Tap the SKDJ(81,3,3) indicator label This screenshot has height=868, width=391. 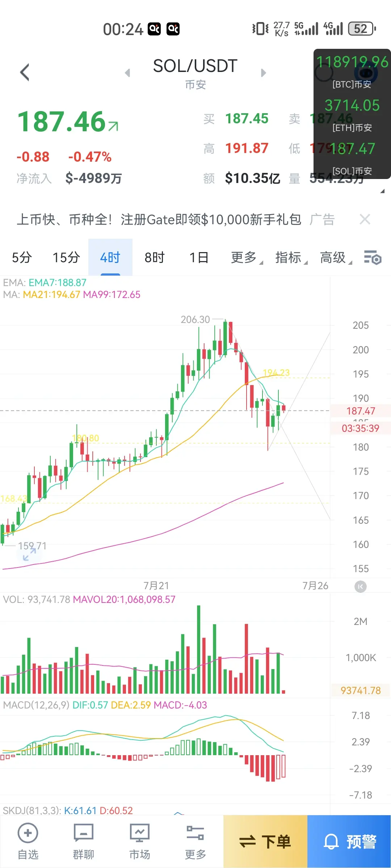coord(32,810)
